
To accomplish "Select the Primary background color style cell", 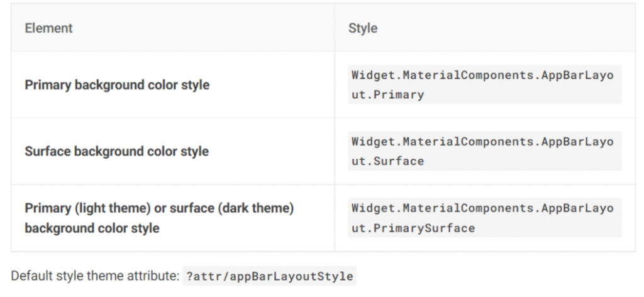I will [117, 84].
